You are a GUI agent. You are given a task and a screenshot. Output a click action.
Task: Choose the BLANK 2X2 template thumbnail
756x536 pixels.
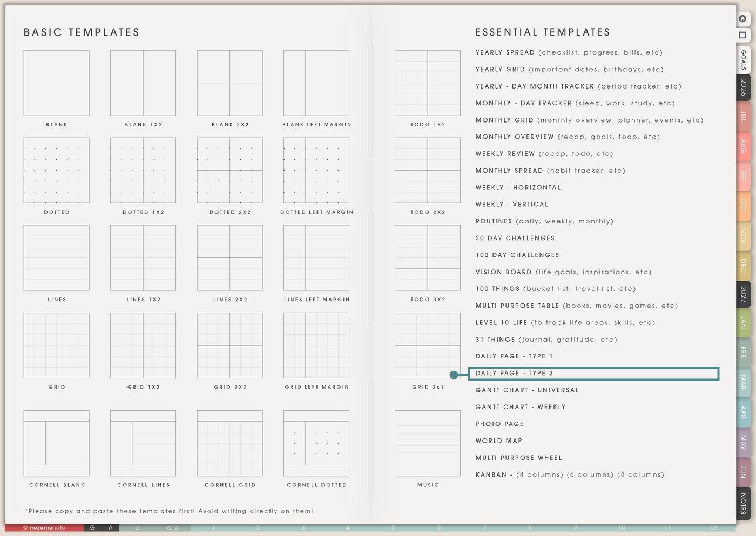pyautogui.click(x=230, y=83)
